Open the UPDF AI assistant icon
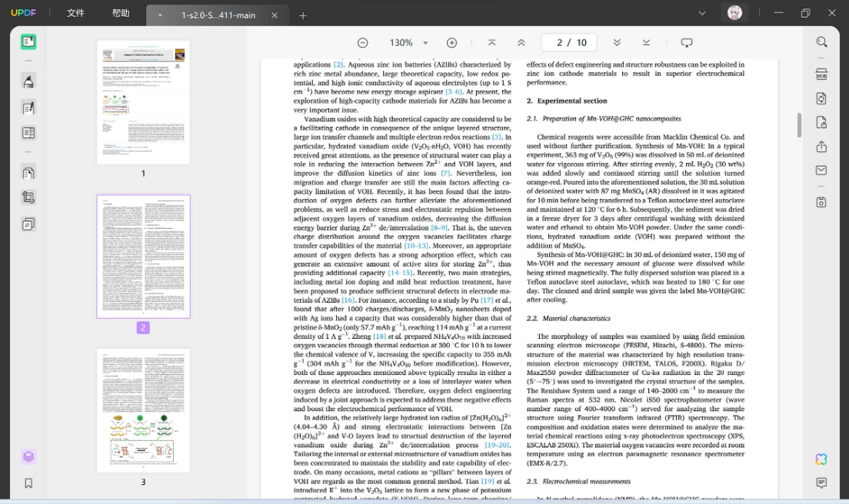849x504 pixels. 821,459
